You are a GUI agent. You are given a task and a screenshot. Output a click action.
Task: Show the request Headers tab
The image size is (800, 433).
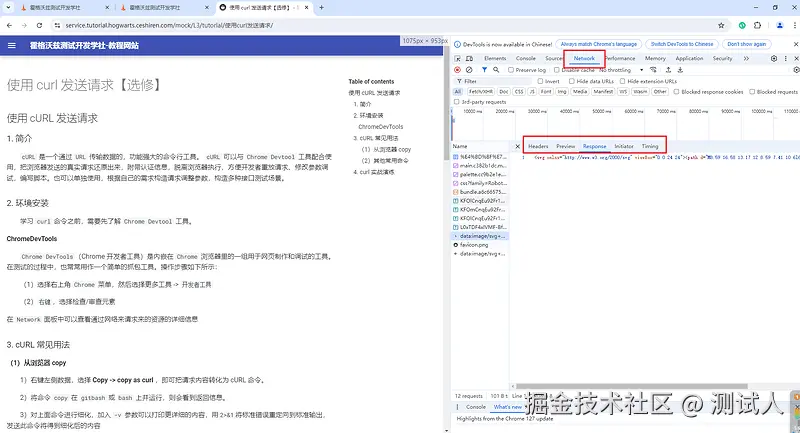538,146
